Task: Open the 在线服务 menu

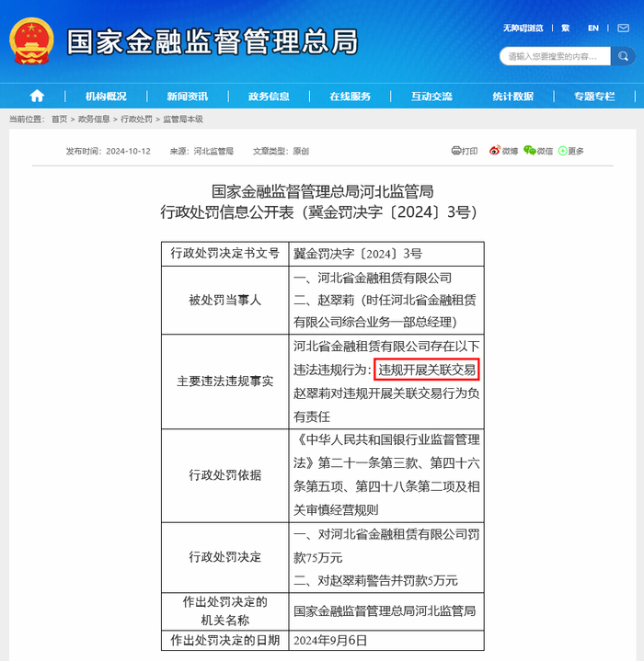Action: point(350,97)
